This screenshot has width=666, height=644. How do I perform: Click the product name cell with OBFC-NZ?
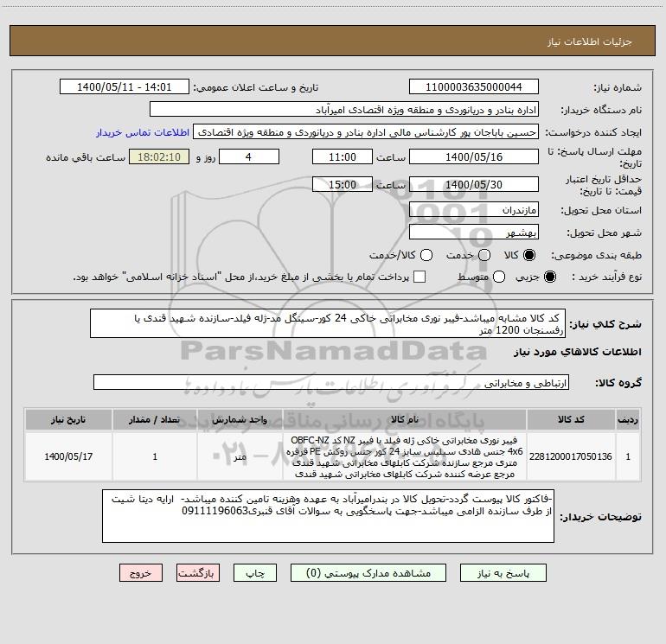click(x=405, y=456)
